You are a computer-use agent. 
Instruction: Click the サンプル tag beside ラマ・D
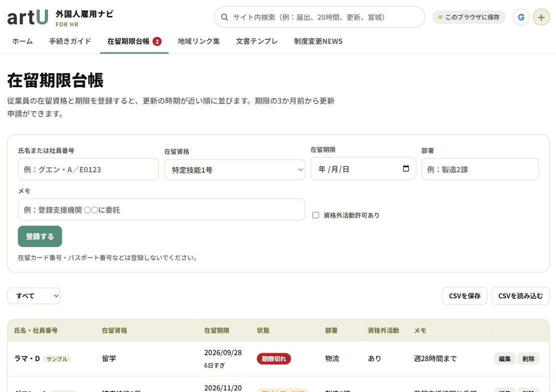click(57, 359)
